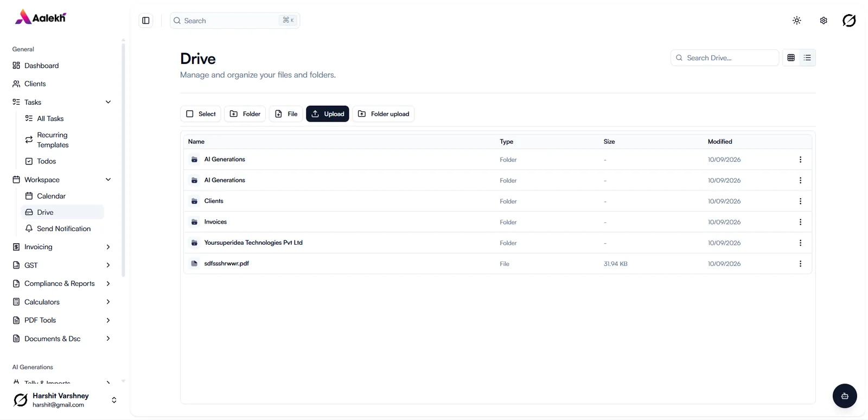Expand Compliance & Reports menu

point(61,284)
